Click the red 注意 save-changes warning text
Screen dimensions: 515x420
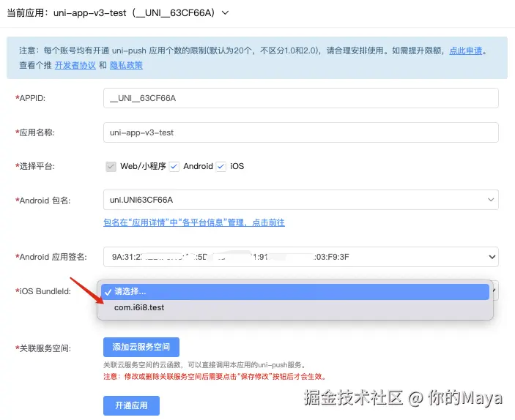point(215,376)
